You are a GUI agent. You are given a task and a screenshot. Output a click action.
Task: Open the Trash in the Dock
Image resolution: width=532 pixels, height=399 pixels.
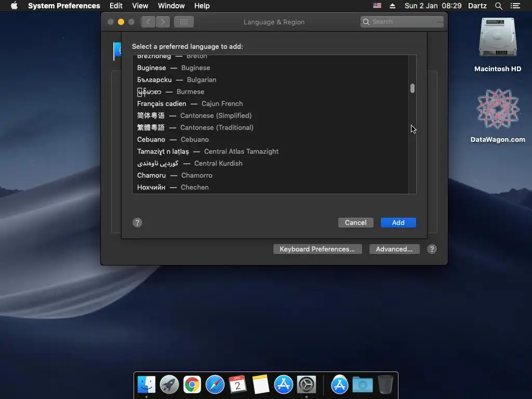[x=385, y=385]
